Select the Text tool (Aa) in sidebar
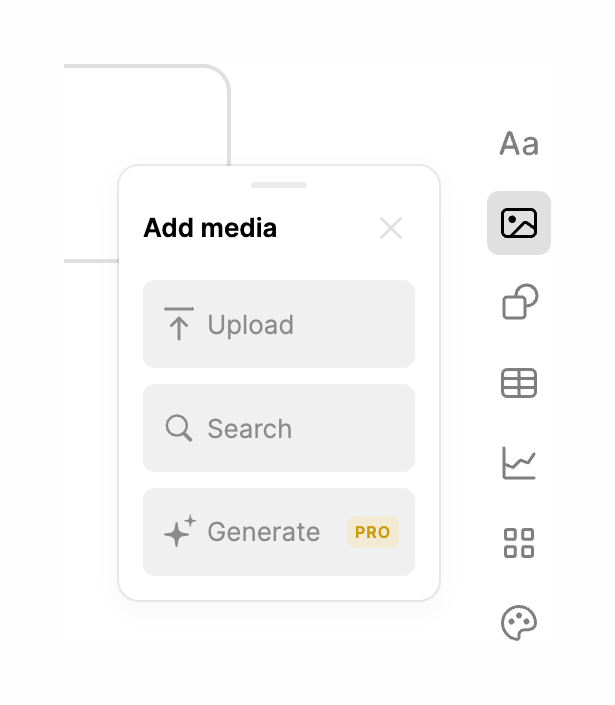The height and width of the screenshot is (705, 615). coord(519,144)
